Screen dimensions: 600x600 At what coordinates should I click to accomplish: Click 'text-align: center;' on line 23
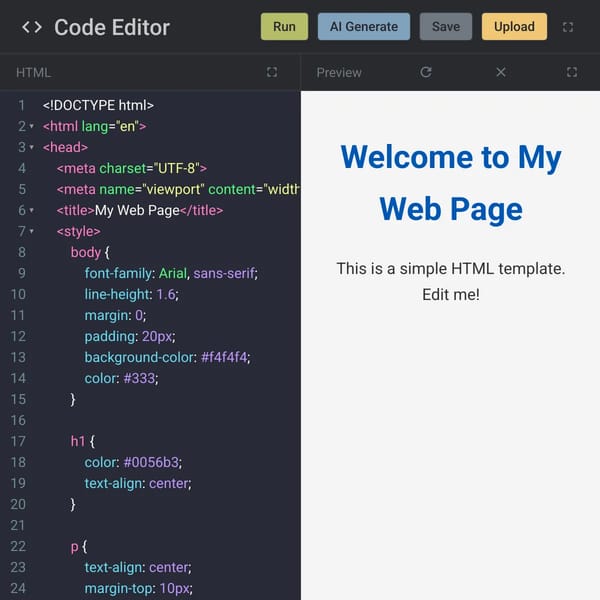(138, 567)
